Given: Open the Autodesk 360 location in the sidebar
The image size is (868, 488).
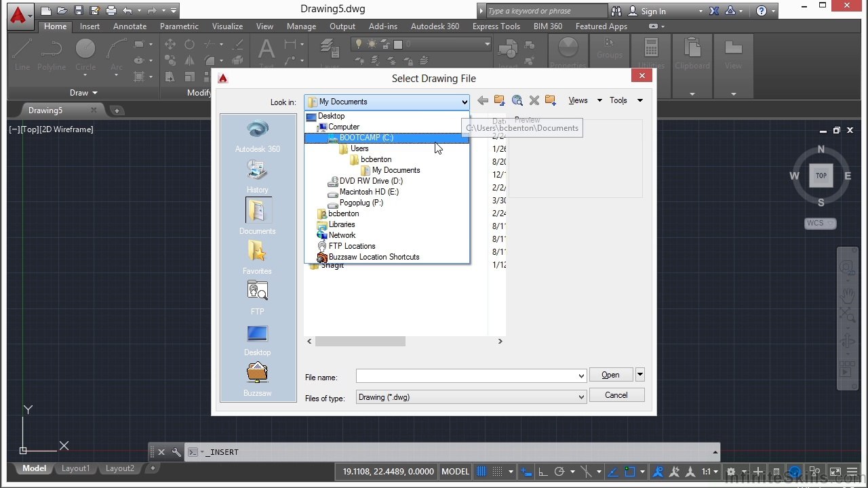Looking at the screenshot, I should [258, 136].
